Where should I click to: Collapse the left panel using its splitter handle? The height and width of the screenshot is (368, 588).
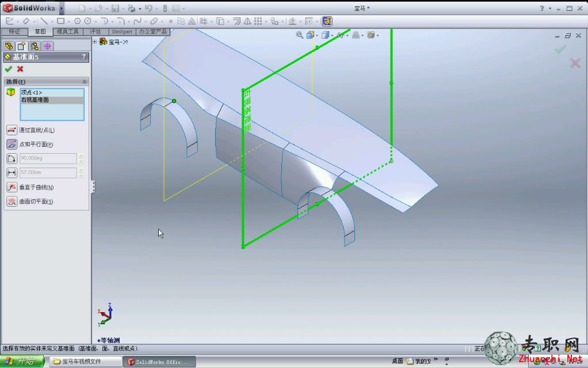coord(93,187)
